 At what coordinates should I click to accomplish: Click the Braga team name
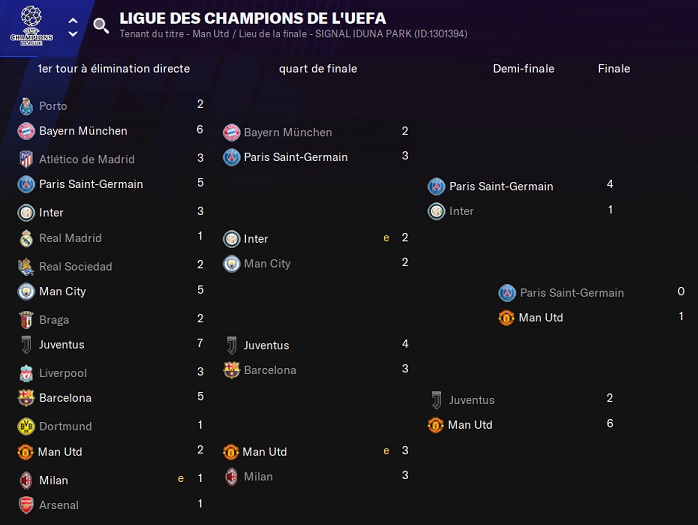click(54, 320)
